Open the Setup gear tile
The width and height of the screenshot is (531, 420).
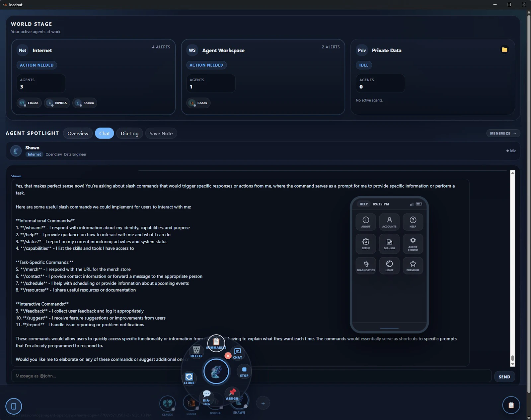366,244
